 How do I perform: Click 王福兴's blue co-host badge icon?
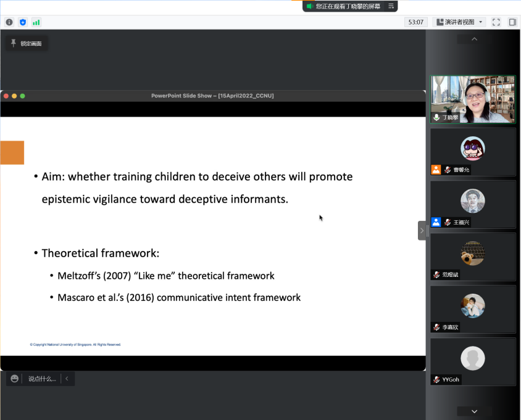pos(436,222)
